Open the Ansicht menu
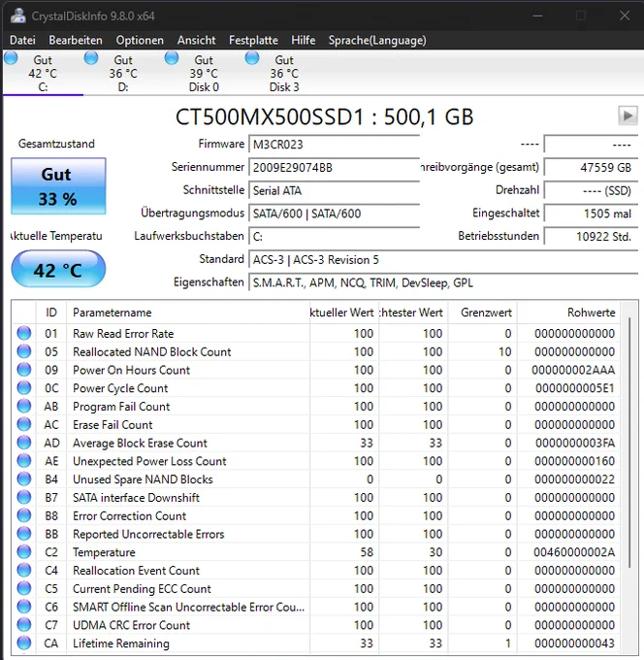The height and width of the screenshot is (660, 644). pyautogui.click(x=197, y=41)
